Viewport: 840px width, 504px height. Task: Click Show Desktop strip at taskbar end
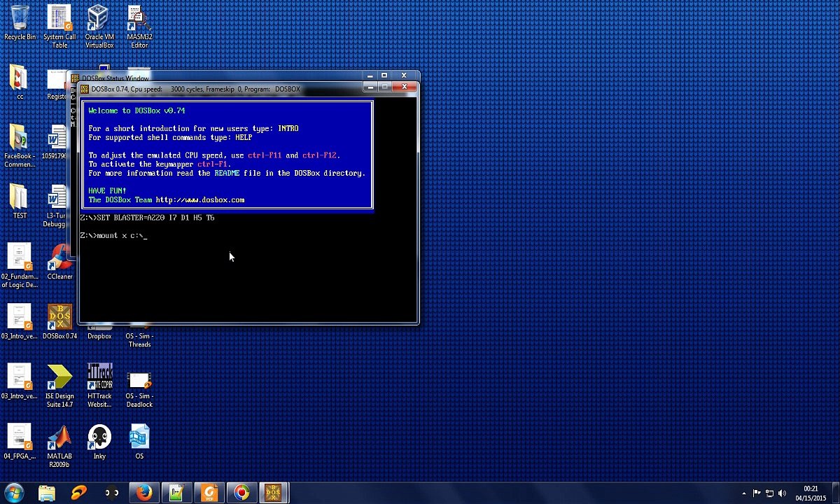[x=835, y=493]
